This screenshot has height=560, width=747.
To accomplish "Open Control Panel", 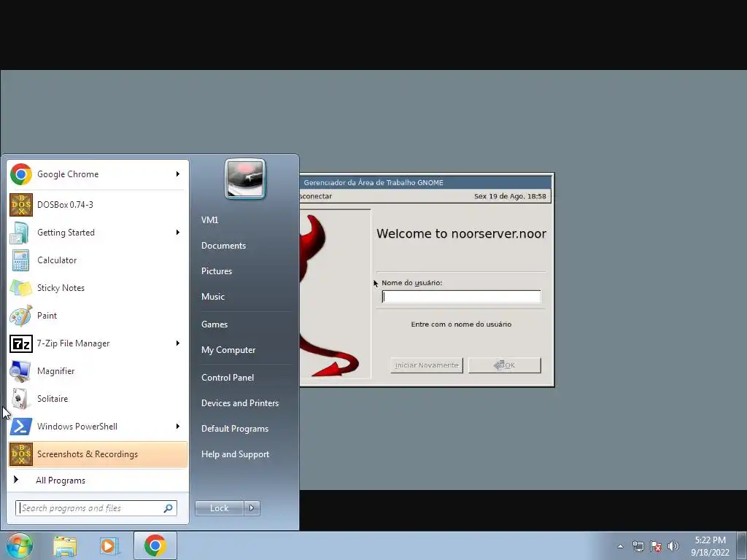I will coord(228,378).
